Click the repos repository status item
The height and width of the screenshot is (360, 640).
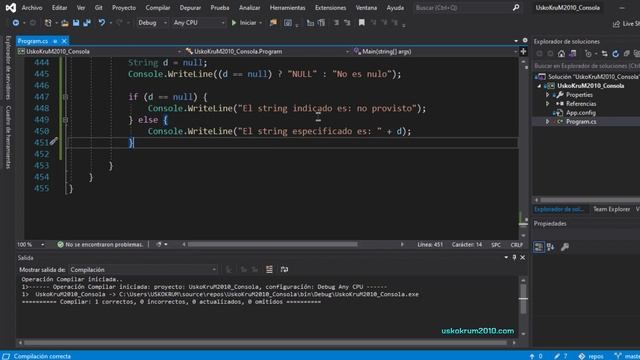pos(591,356)
